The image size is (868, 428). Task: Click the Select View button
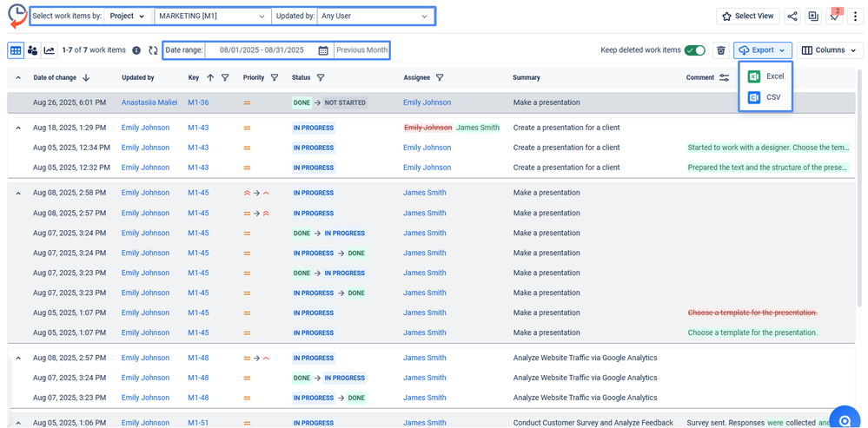747,16
